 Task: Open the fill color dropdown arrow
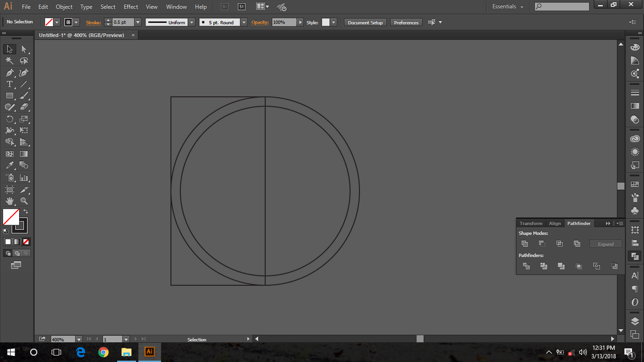click(57, 22)
